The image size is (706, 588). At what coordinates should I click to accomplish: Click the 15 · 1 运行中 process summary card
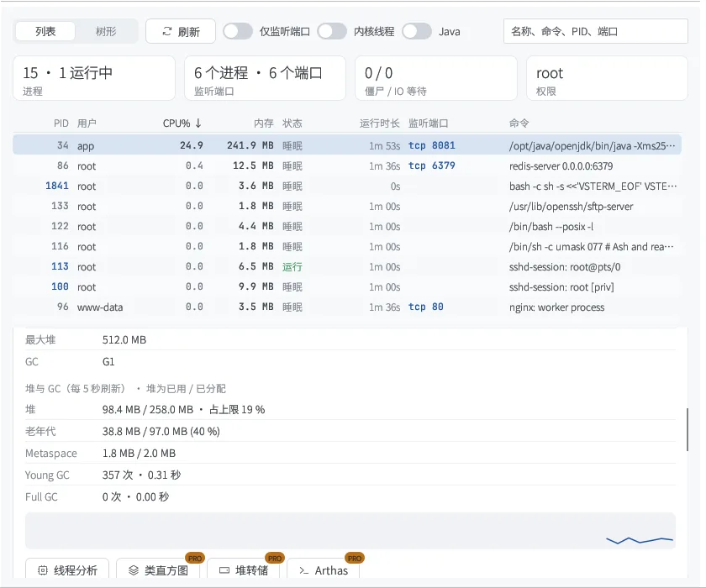[x=94, y=78]
